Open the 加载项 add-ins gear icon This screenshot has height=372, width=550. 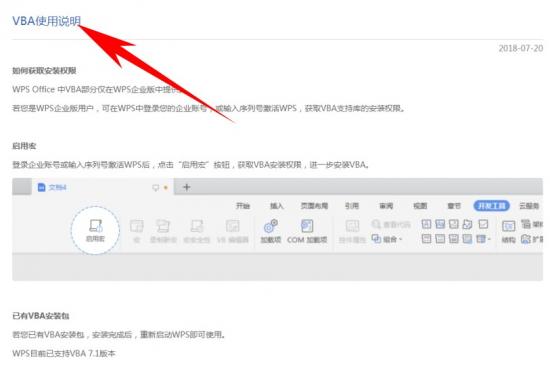[x=270, y=231]
